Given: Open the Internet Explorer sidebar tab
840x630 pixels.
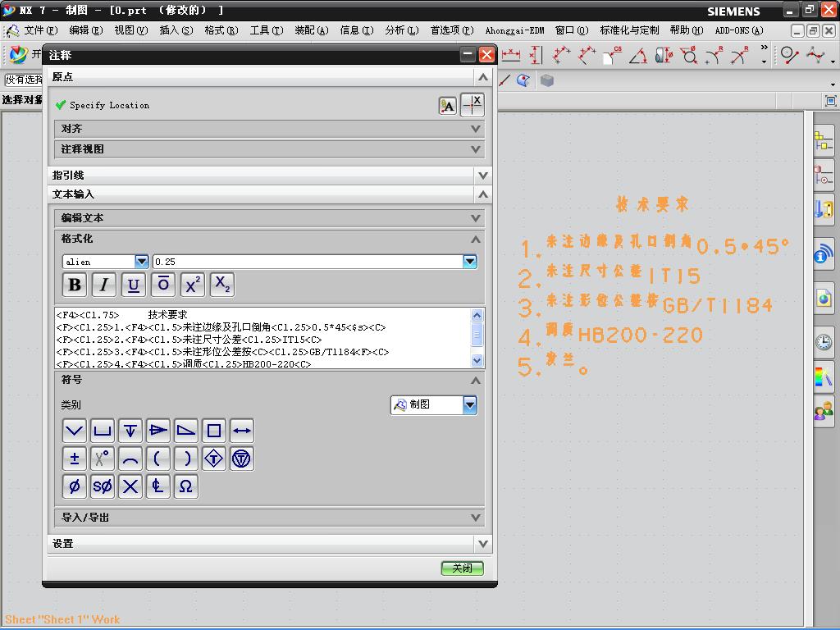Looking at the screenshot, I should (x=824, y=297).
